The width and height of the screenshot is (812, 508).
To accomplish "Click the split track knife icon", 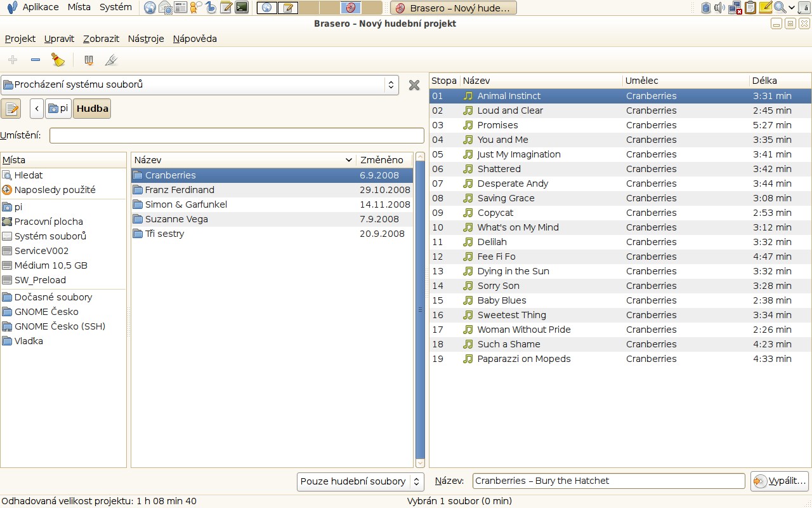I will [111, 60].
